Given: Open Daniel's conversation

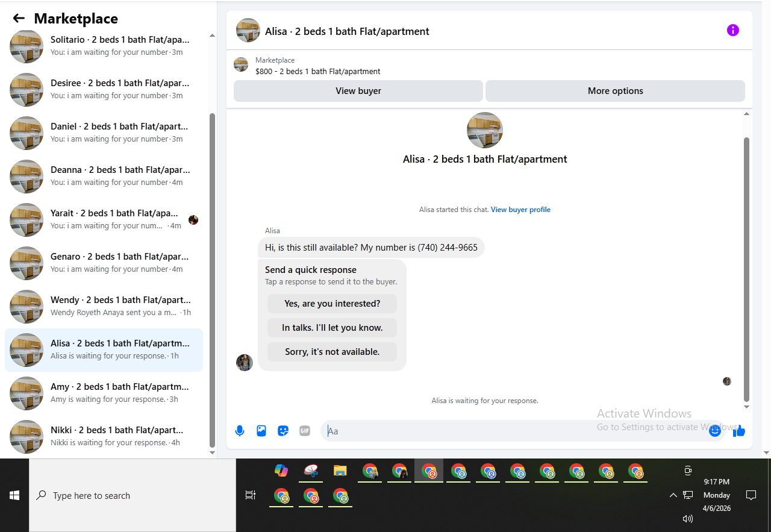Looking at the screenshot, I should coord(104,133).
